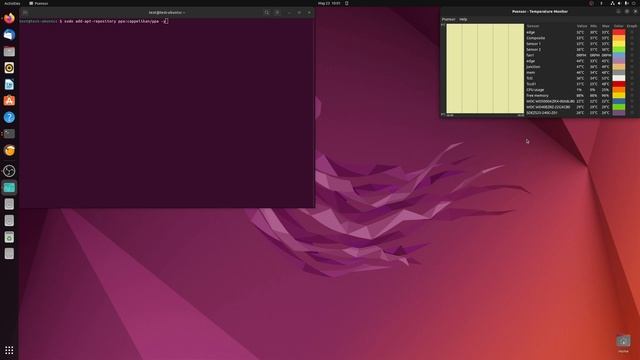Viewport: 640px width, 360px height.
Task: Enable Graph checkbox for CPU usage
Action: point(632,90)
